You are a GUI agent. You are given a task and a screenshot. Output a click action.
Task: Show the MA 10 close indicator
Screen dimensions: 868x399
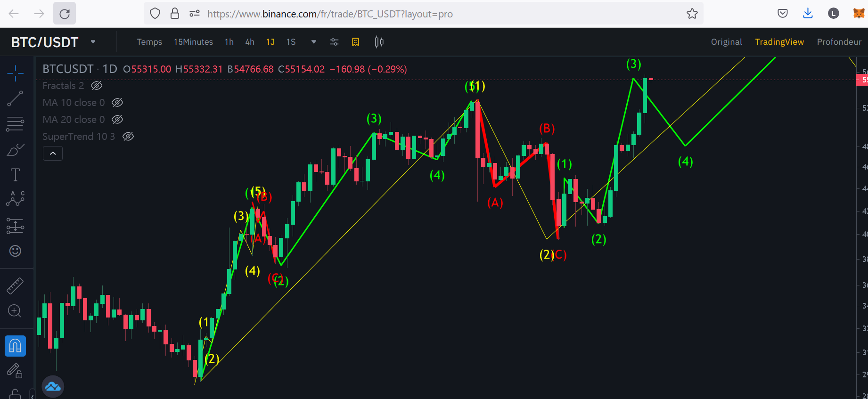pyautogui.click(x=117, y=103)
